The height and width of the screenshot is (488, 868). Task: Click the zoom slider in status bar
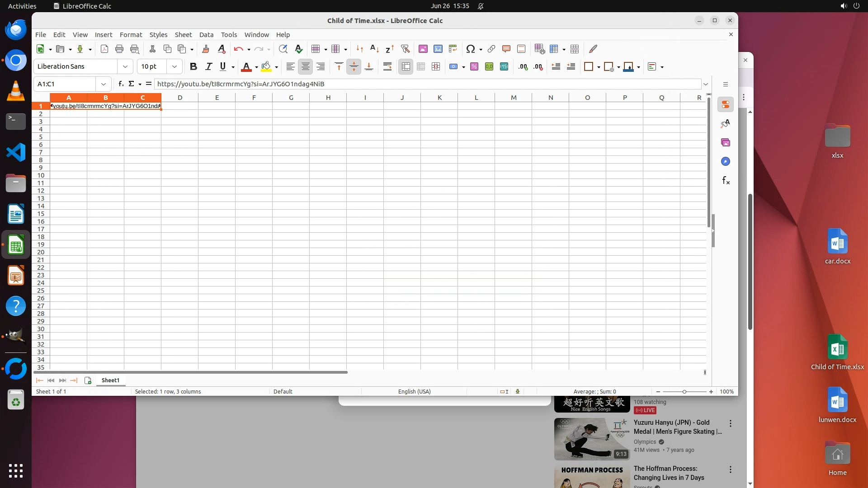[x=684, y=392]
